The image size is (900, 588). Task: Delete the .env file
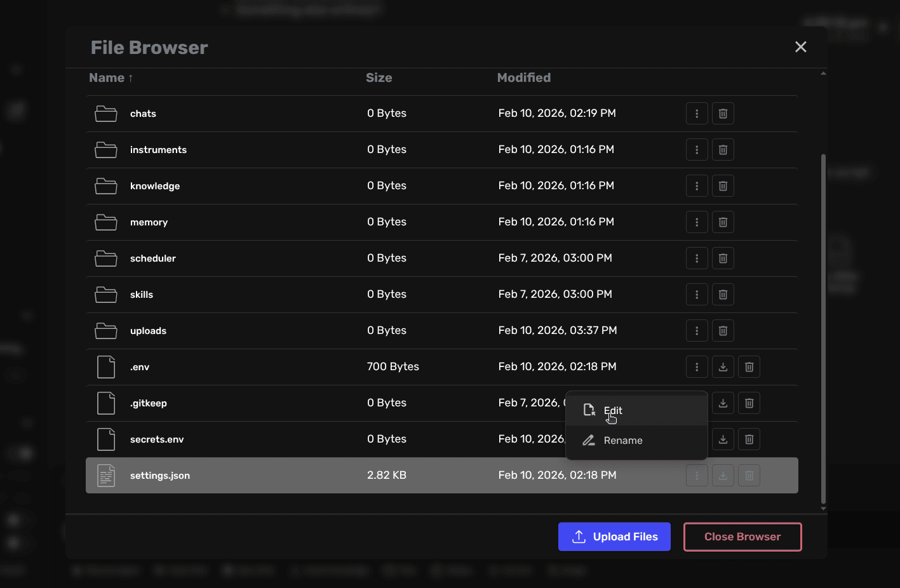tap(749, 367)
